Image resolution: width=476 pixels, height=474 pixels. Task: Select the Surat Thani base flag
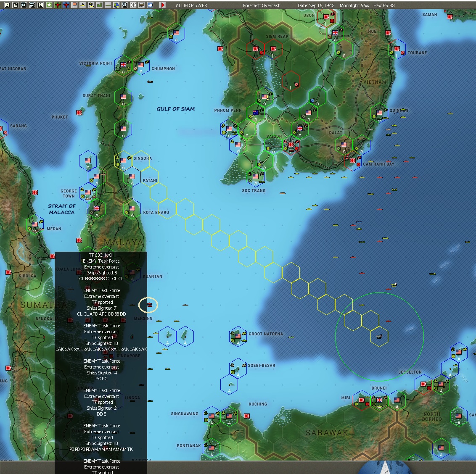click(x=123, y=97)
